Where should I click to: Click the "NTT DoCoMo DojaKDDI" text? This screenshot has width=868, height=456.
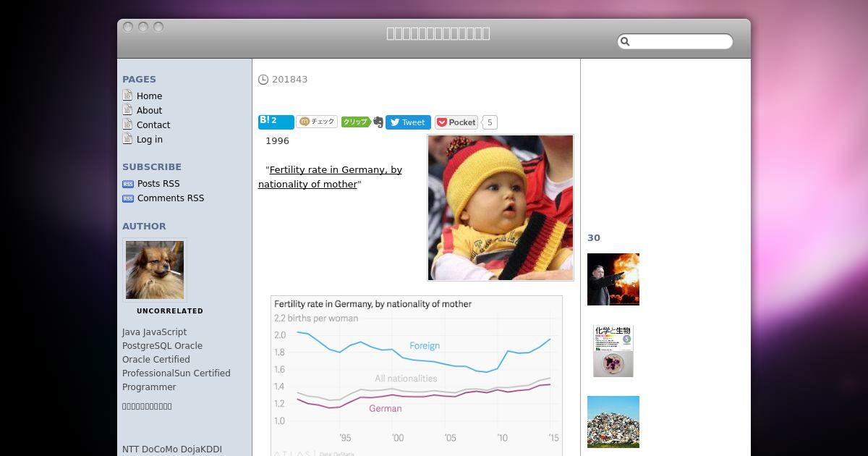click(x=172, y=449)
